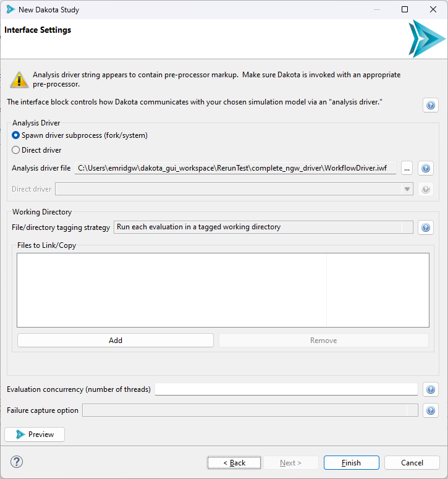This screenshot has height=479, width=448.
Task: Open help for interface block description
Action: tap(431, 105)
